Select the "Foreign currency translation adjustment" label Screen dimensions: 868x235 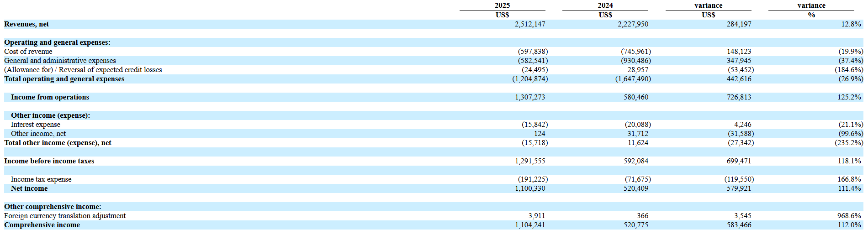[x=65, y=216]
